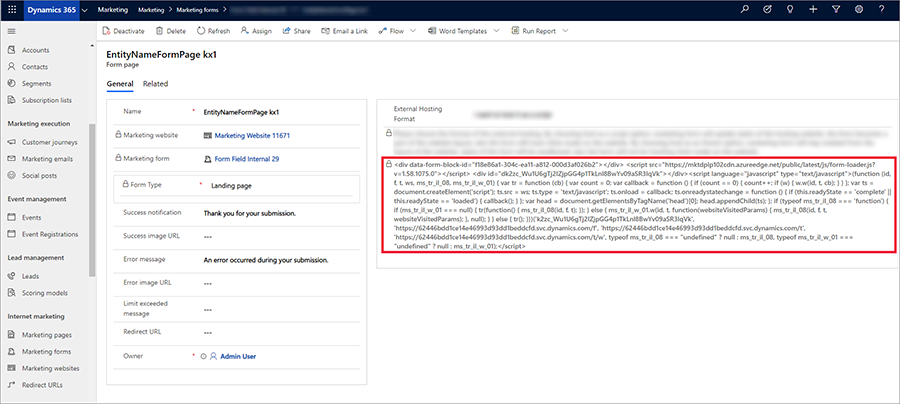Click the Flow command button
This screenshot has width=900, height=404.
point(391,31)
